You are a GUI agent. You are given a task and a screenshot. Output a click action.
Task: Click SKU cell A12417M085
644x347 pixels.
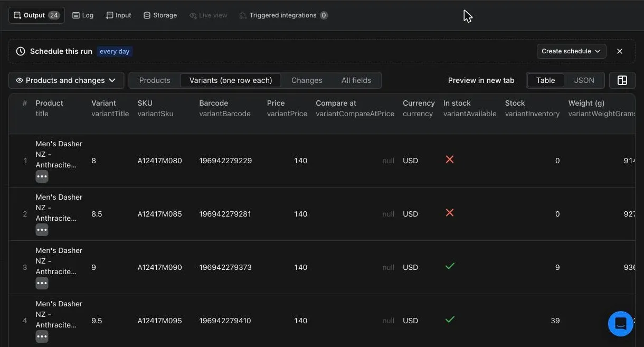159,214
